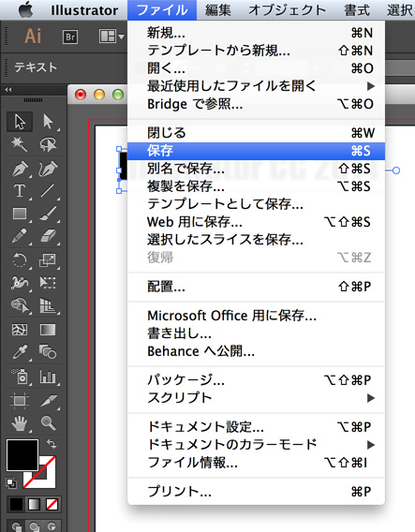415x532 pixels.
Task: Select the Blend tool
Action: 48,352
